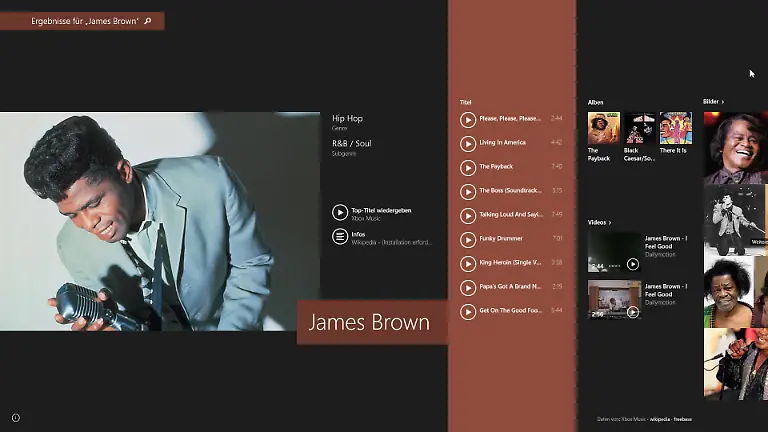Open the large James Brown hero photo
This screenshot has width=768, height=432.
point(160,221)
